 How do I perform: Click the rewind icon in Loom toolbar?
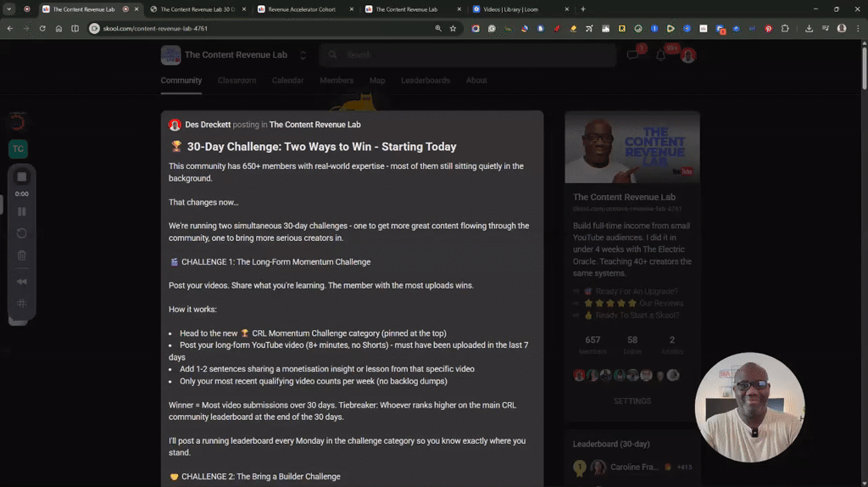[x=21, y=282]
